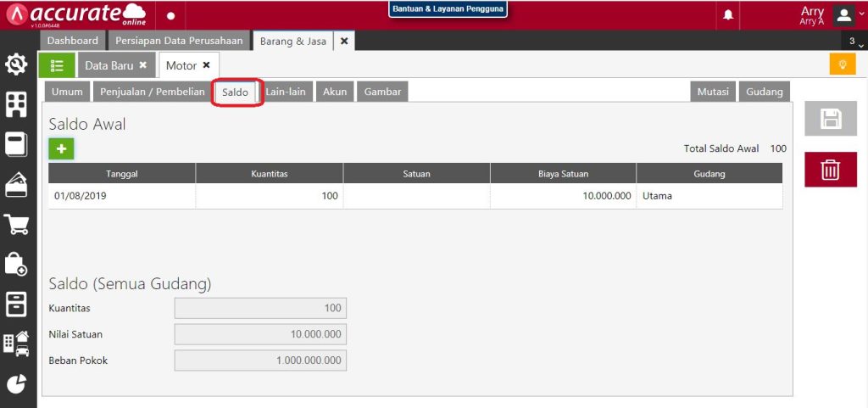This screenshot has width=868, height=408.
Task: Click the green add saldo awal button
Action: click(61, 148)
